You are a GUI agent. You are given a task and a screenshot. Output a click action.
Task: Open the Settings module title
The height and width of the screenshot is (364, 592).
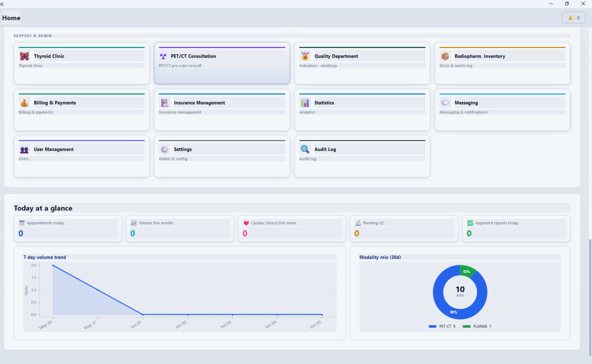point(183,149)
